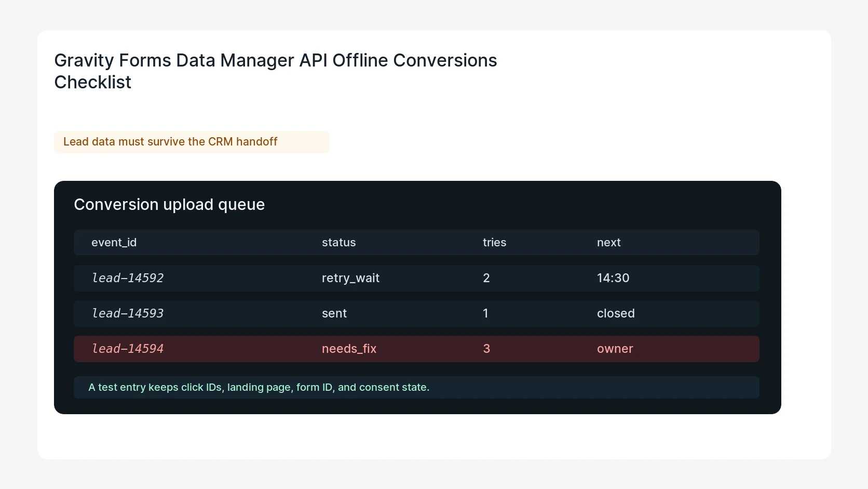Click the 'owner' next value
Image resolution: width=868 pixels, height=489 pixels.
(615, 349)
